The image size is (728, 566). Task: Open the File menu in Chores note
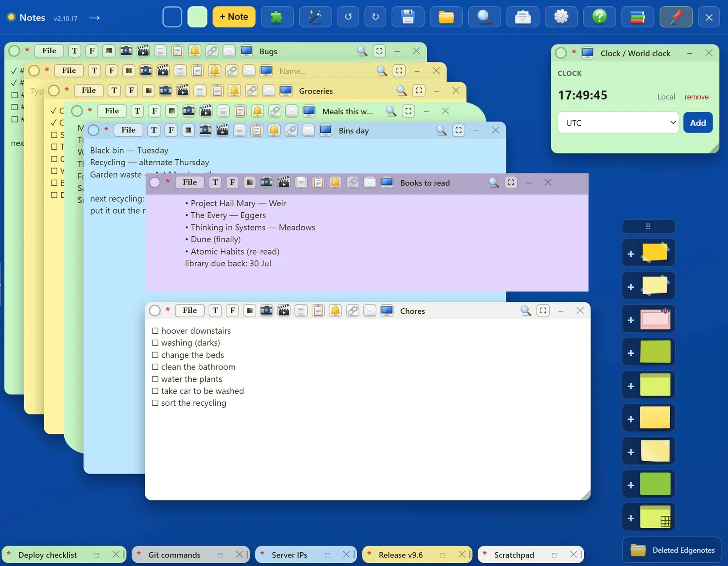point(190,311)
